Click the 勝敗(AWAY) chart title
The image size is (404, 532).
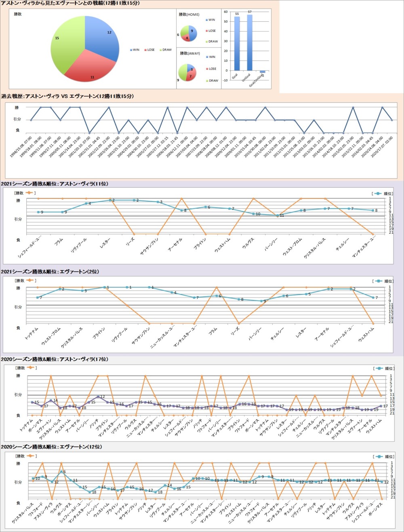190,53
